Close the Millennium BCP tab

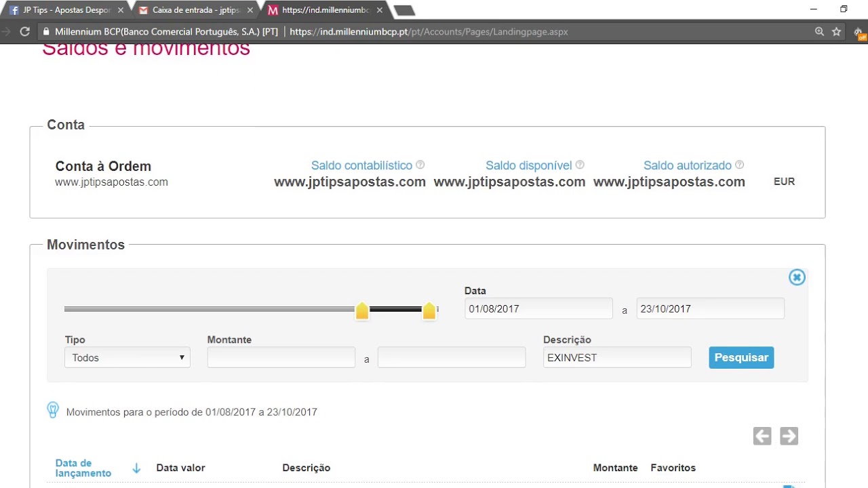[380, 10]
